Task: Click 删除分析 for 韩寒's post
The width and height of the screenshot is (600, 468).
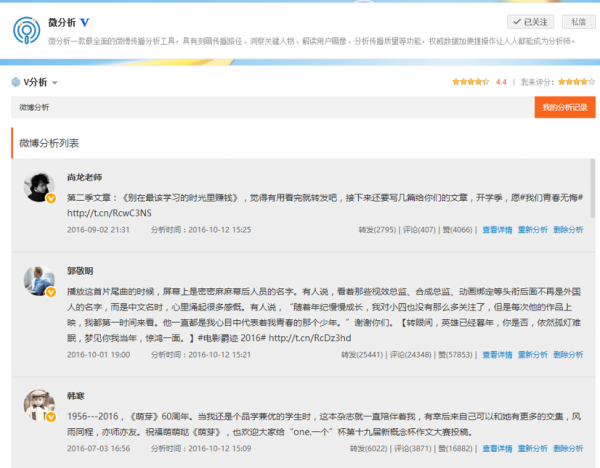Action: click(x=567, y=449)
